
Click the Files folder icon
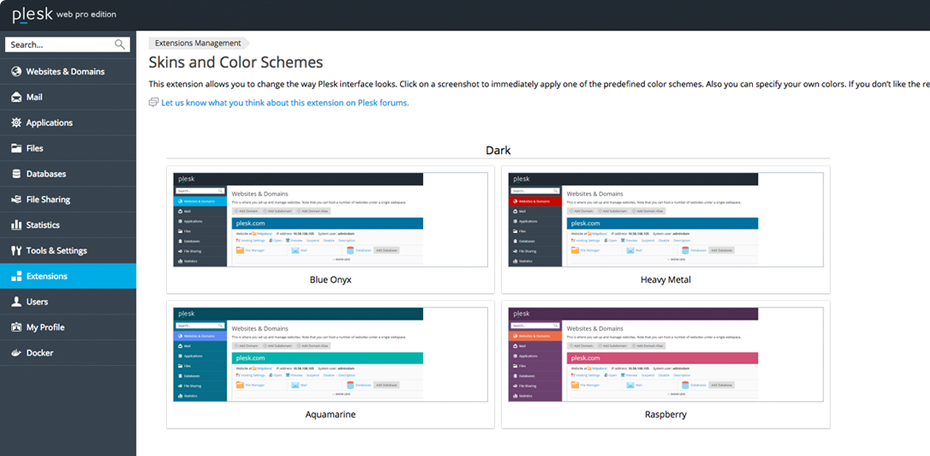[x=17, y=148]
